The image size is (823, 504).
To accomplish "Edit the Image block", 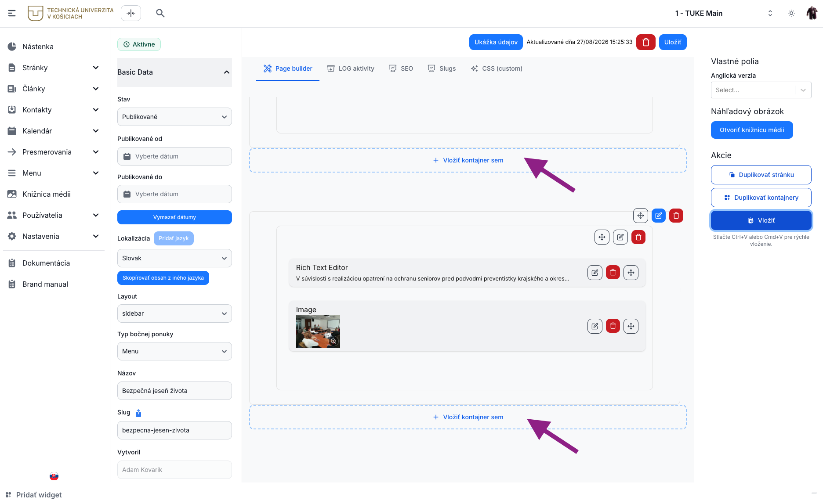I will pos(595,326).
